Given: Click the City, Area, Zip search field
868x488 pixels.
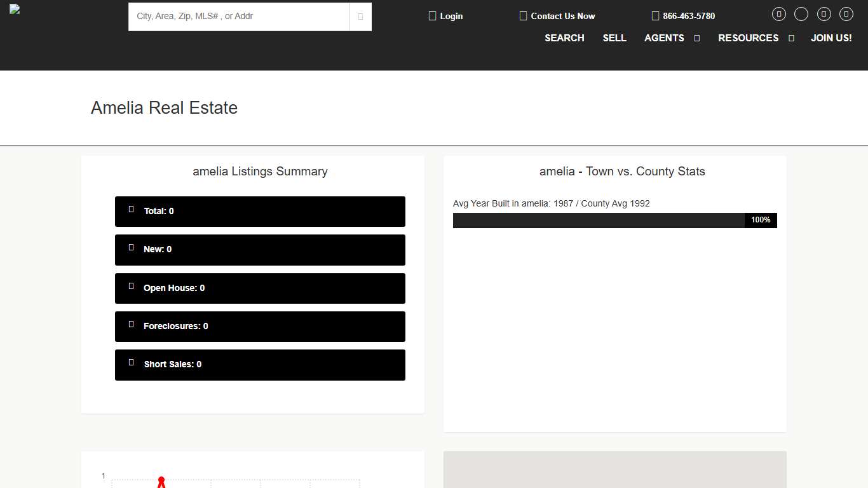Looking at the screenshot, I should point(238,17).
